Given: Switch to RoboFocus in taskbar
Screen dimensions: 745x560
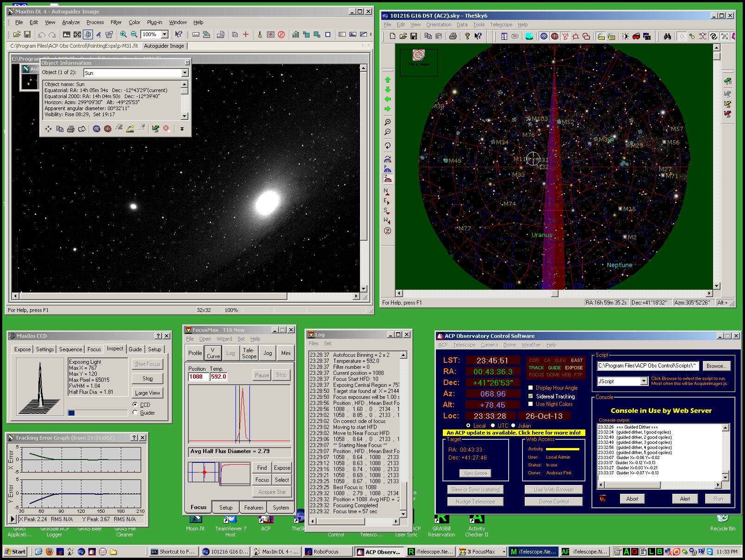Looking at the screenshot, I should coord(327,552).
